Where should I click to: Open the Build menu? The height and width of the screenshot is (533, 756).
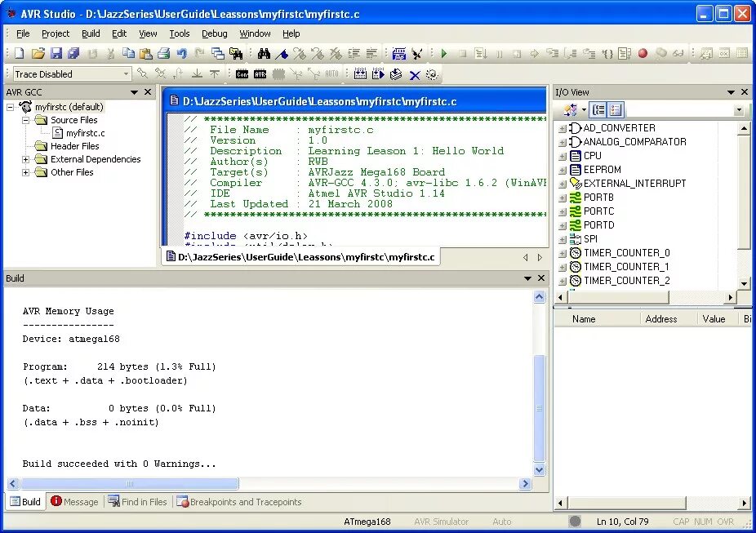click(x=91, y=33)
